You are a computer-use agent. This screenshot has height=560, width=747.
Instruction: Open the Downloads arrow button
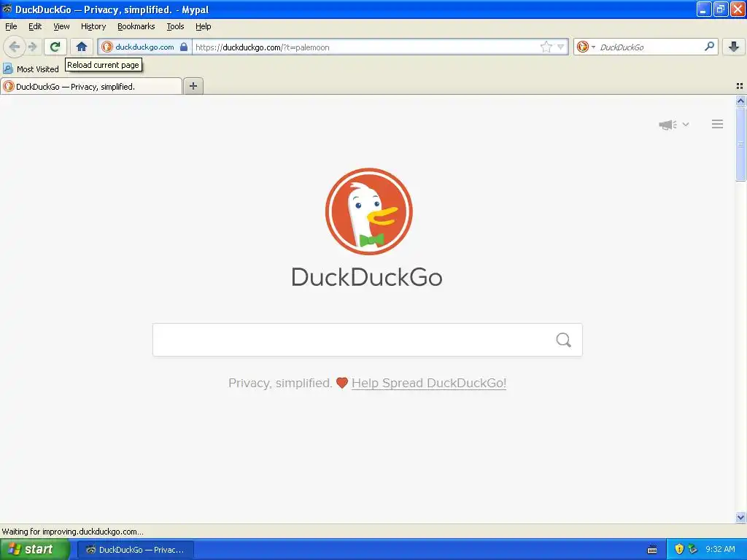734,47
